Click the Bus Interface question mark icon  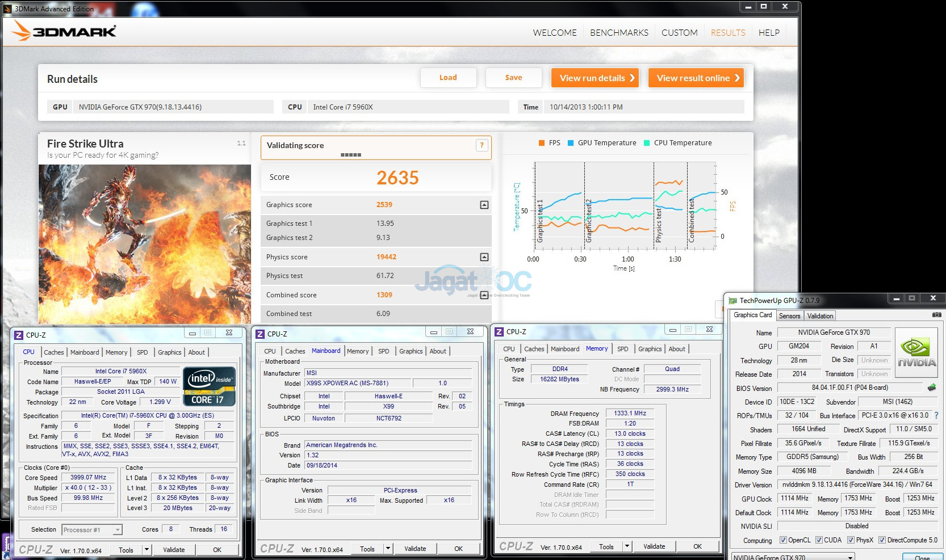click(x=936, y=415)
